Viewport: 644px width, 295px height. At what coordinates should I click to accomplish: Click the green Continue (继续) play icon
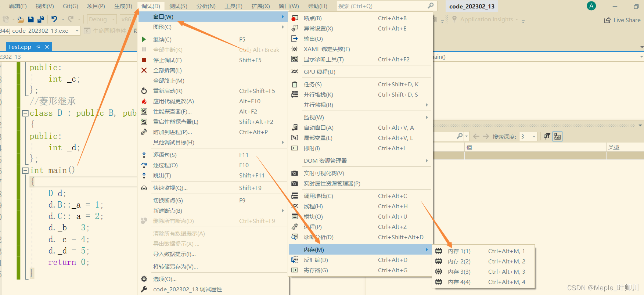tap(144, 39)
